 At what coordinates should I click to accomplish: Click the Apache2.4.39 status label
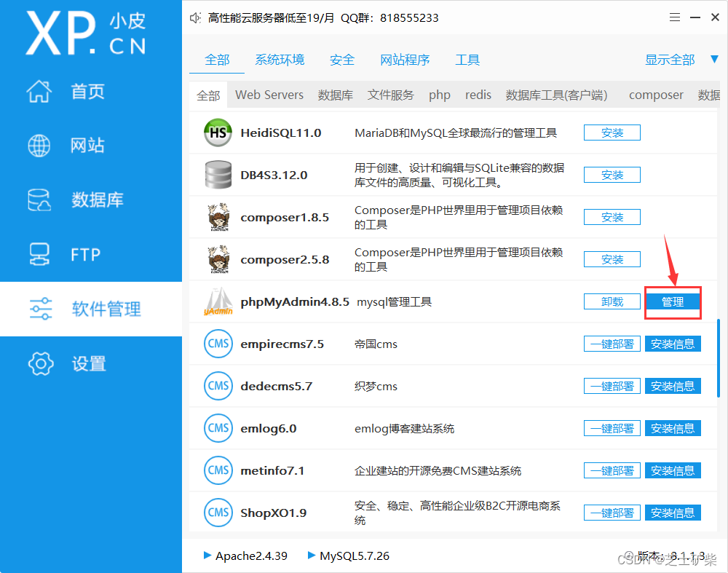coord(251,556)
